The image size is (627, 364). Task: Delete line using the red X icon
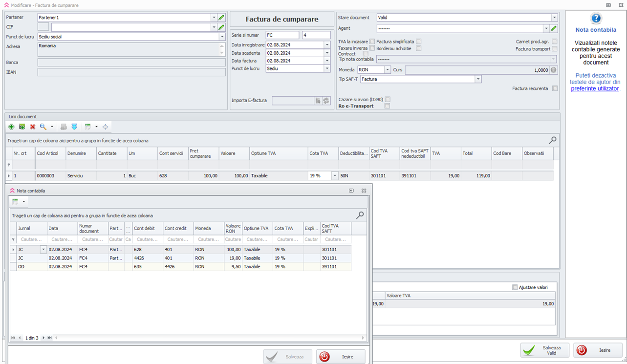(33, 127)
